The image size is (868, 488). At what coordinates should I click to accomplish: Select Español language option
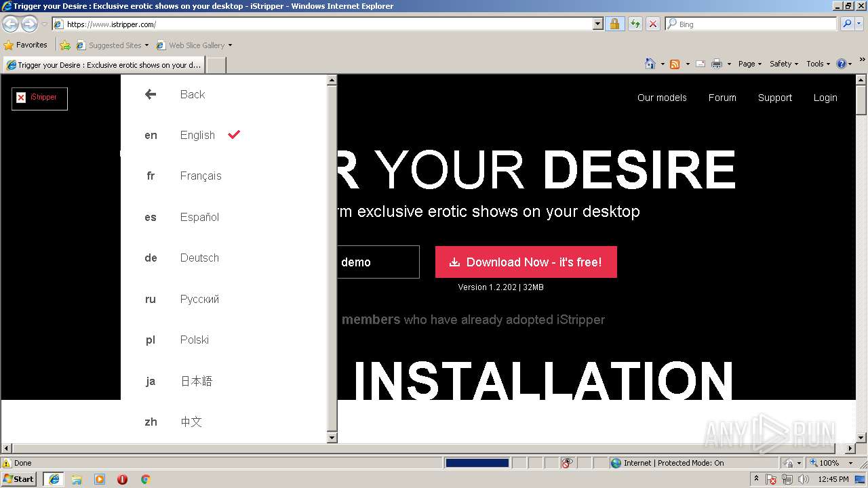[199, 217]
